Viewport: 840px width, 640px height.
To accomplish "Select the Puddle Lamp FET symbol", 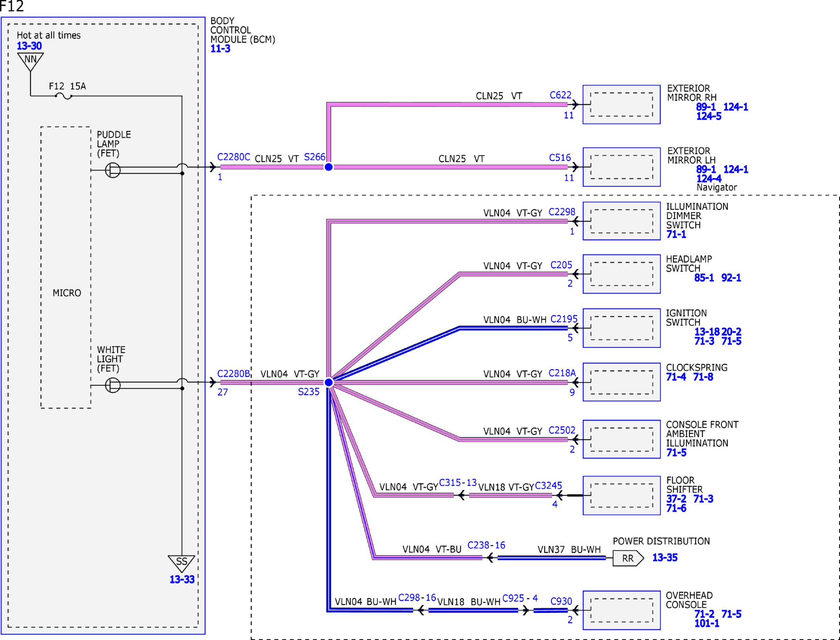I will click(113, 170).
